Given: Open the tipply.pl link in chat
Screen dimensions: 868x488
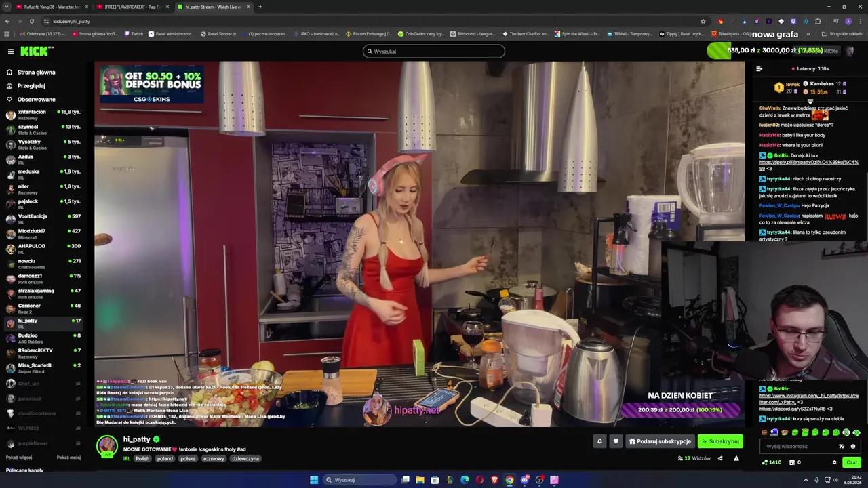Looking at the screenshot, I should click(x=809, y=162).
